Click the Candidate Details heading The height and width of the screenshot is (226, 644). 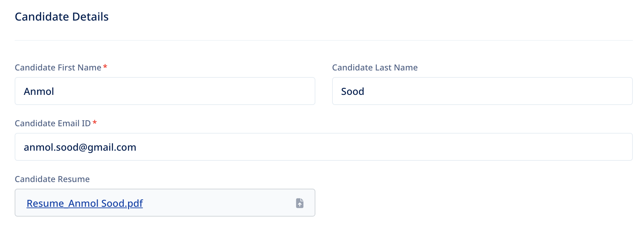[62, 17]
